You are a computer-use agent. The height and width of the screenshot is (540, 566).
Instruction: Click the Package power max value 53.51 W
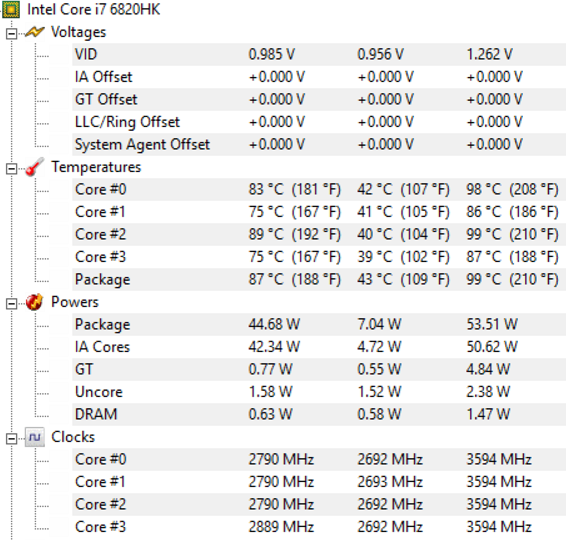click(x=492, y=324)
